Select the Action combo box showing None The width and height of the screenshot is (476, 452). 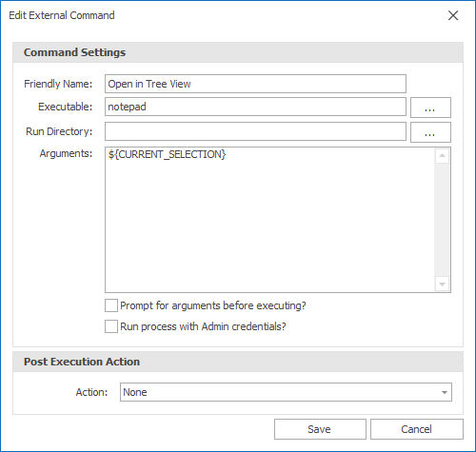point(286,392)
